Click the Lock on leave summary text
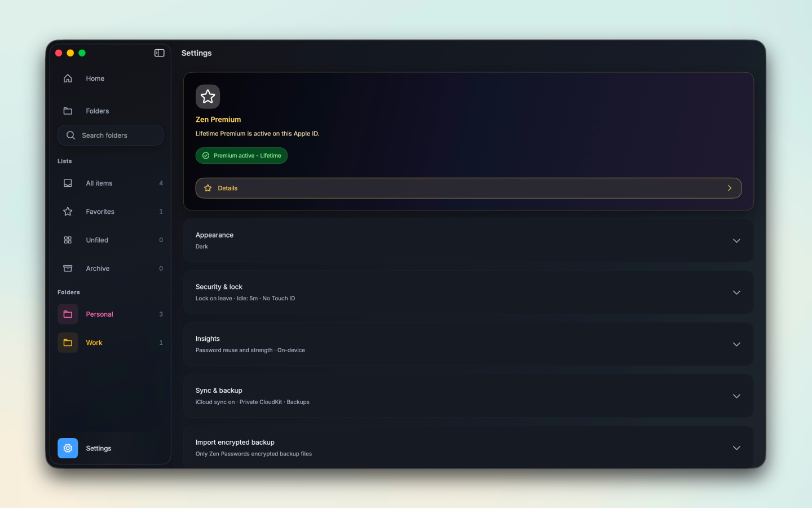This screenshot has width=812, height=508. click(245, 299)
